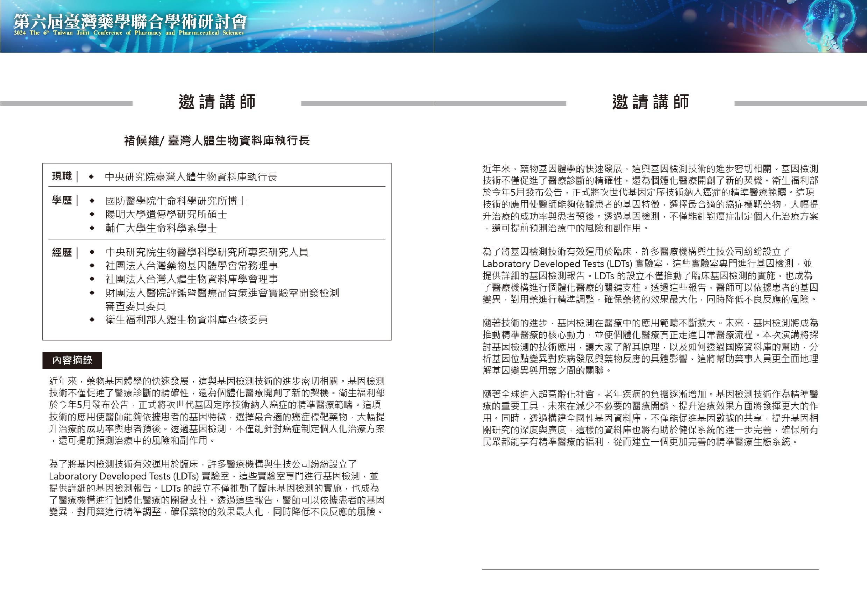Click the conference title '第六屆臺灣藥學聯合學術研討會'
This screenshot has height=613, width=868.
(x=130, y=21)
